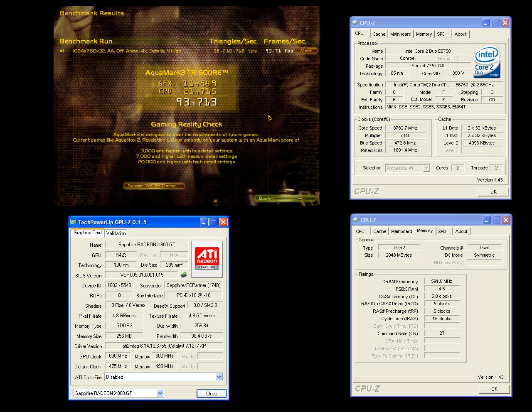Viewport: 532px width, 412px height.
Task: Click the Level 2 4096 KBytes value
Action: coord(481,143)
